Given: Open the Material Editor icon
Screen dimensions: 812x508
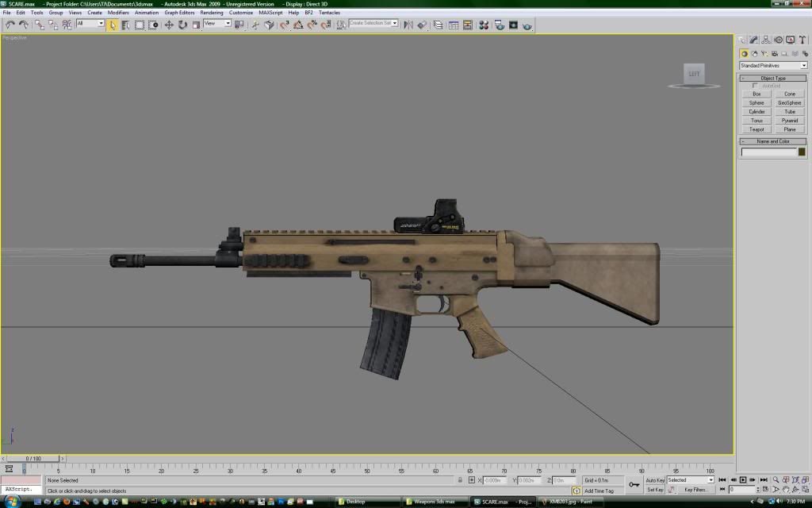Looking at the screenshot, I should (x=485, y=25).
